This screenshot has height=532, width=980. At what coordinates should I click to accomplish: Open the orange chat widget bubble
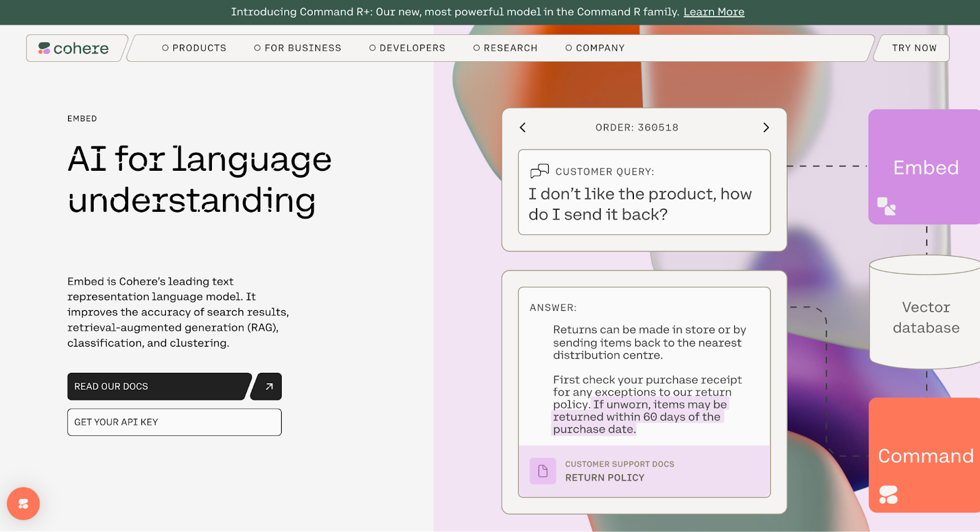click(x=23, y=503)
